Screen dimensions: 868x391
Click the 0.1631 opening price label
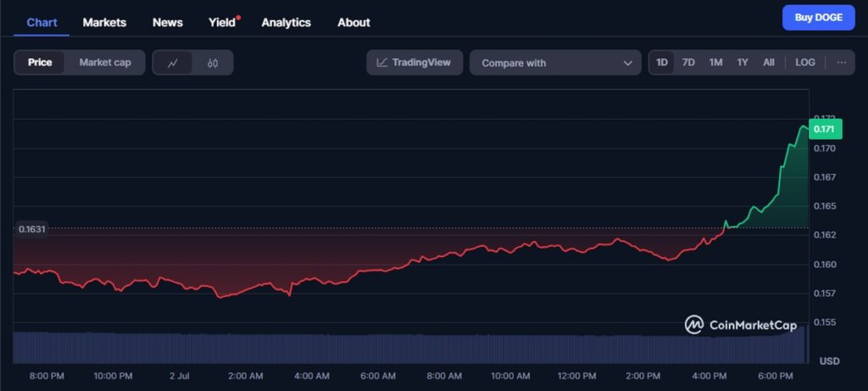(x=31, y=229)
